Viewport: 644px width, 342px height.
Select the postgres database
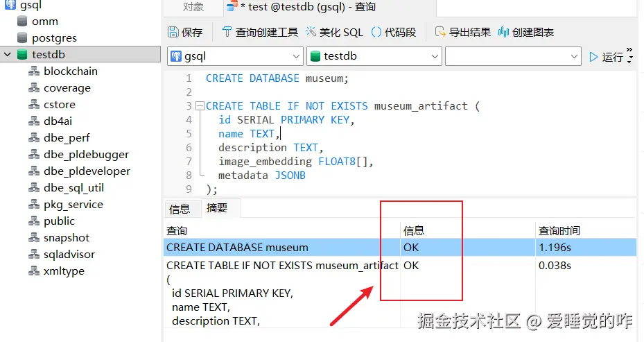54,38
